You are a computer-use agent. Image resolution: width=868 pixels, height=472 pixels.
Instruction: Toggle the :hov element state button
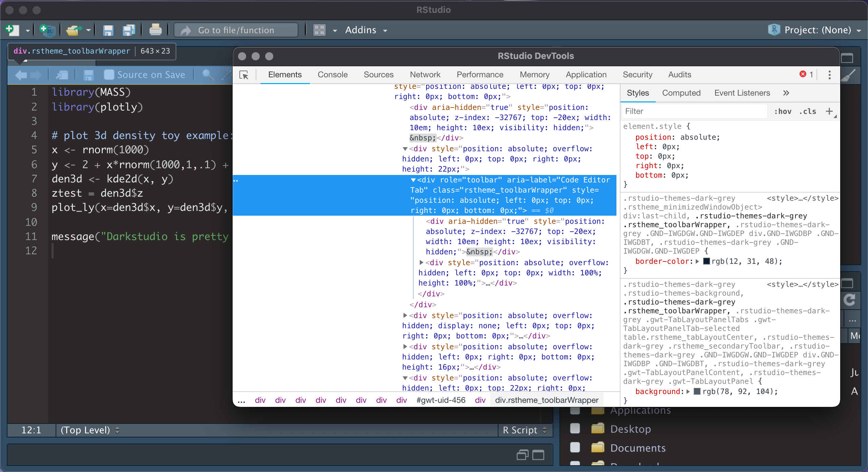783,111
